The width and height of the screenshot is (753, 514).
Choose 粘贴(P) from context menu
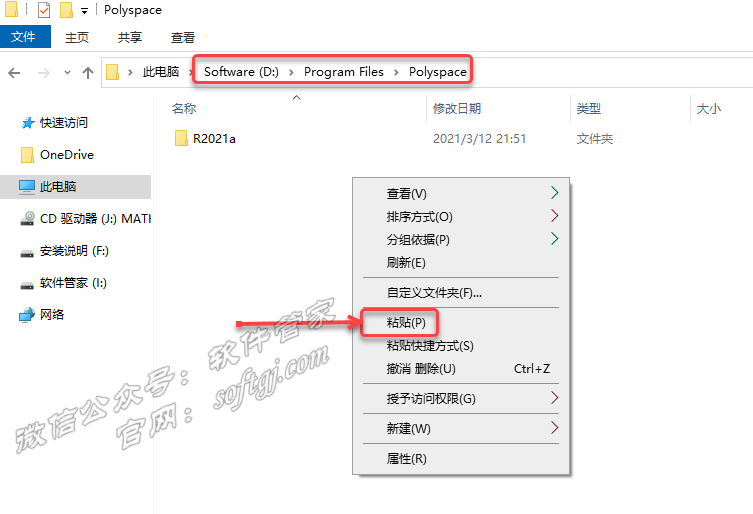(x=461, y=322)
